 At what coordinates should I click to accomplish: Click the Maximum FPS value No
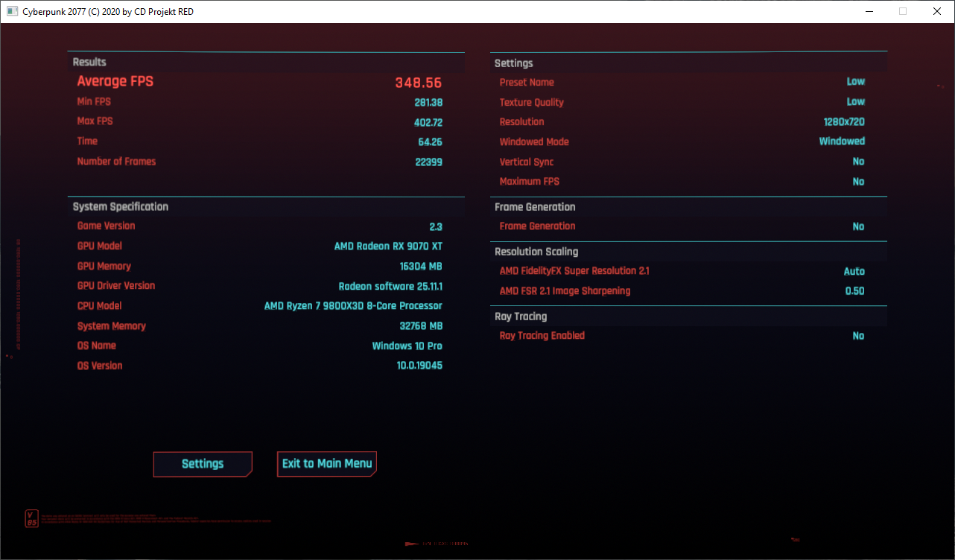click(858, 182)
